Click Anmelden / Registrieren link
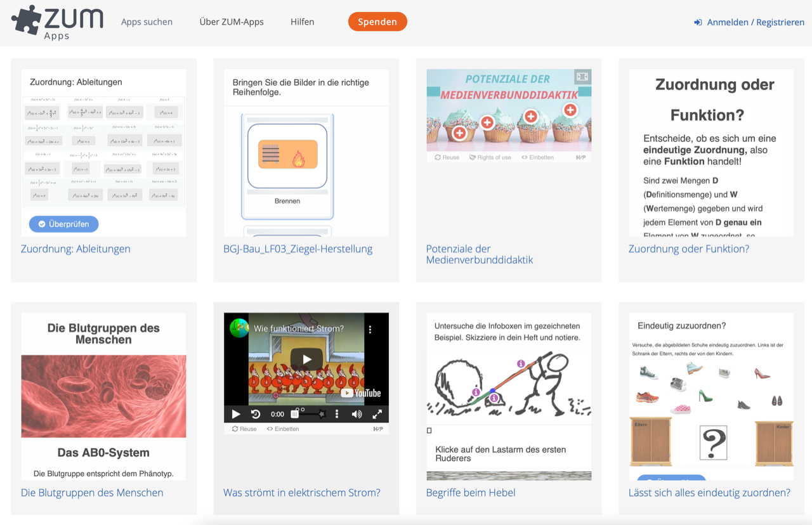The width and height of the screenshot is (812, 525). coord(749,22)
